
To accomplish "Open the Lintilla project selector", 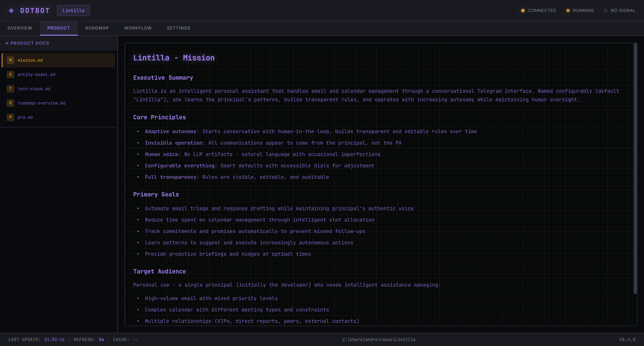I will tap(73, 10).
